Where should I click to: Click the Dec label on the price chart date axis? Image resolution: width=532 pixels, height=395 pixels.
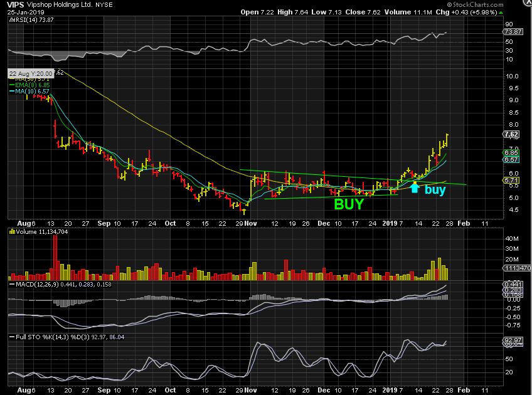click(x=324, y=223)
